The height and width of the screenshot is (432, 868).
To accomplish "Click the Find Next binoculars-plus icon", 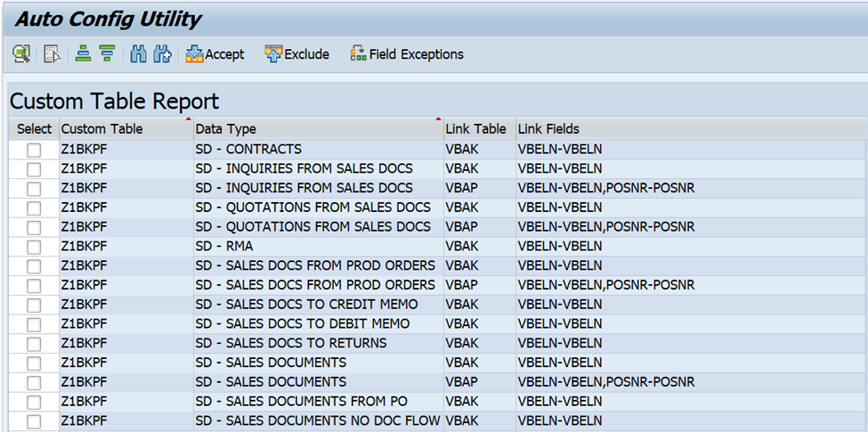I will click(x=162, y=54).
